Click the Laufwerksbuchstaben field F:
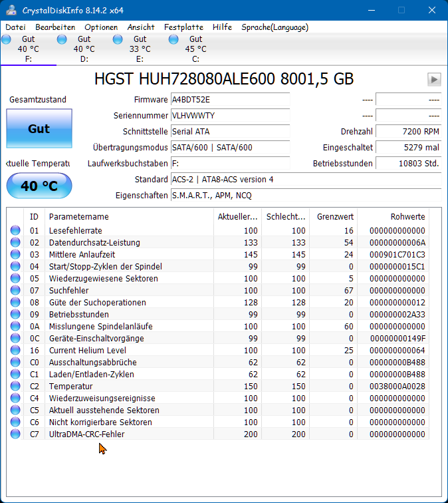448x503 pixels. click(x=230, y=163)
